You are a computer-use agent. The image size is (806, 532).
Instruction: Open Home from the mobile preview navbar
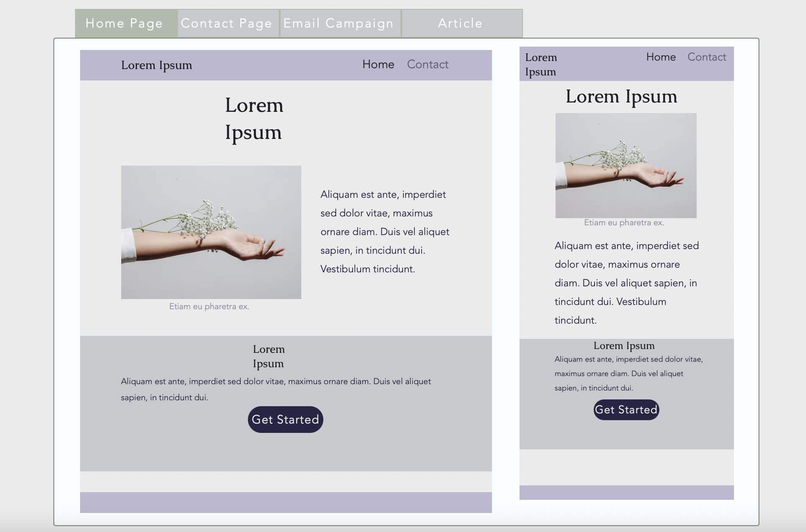[661, 57]
